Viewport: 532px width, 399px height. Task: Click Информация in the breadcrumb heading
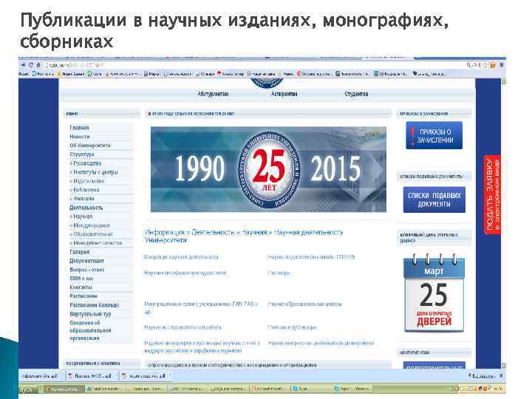165,233
